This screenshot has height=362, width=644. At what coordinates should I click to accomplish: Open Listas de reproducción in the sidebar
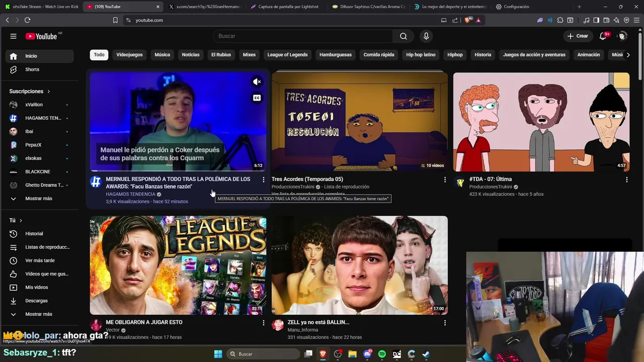click(39, 247)
